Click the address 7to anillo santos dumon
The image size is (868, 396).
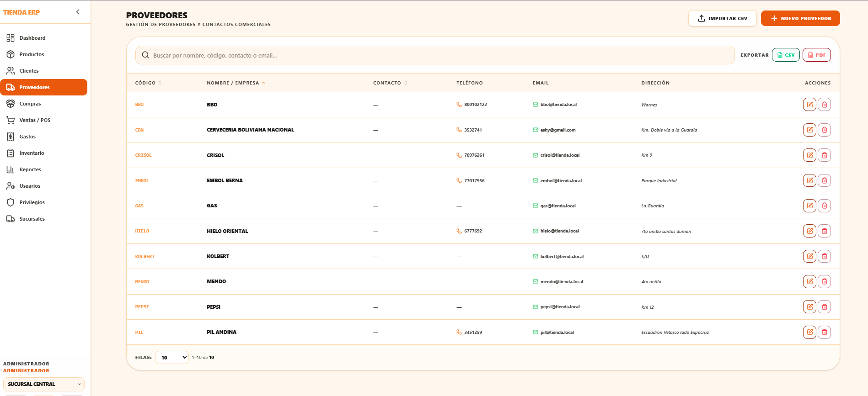click(x=666, y=232)
